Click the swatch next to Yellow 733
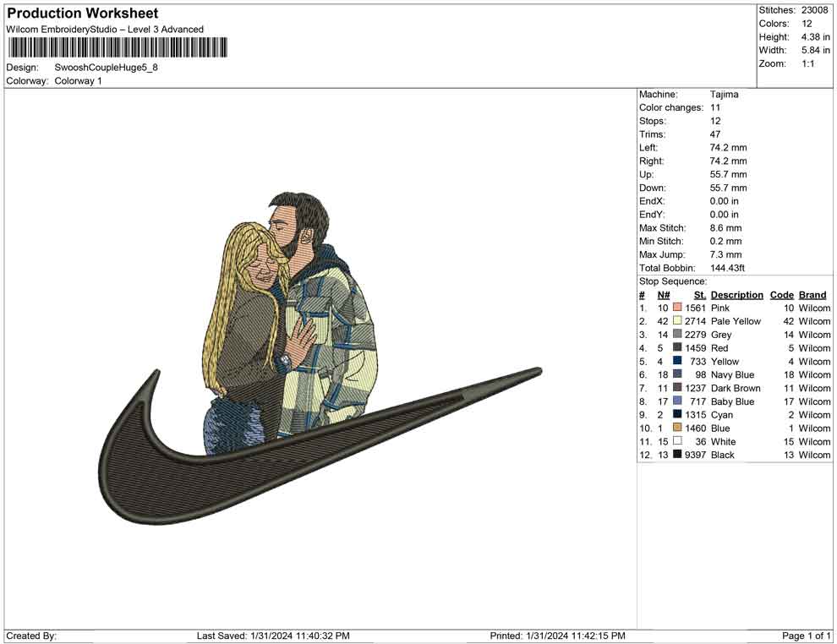 (677, 361)
